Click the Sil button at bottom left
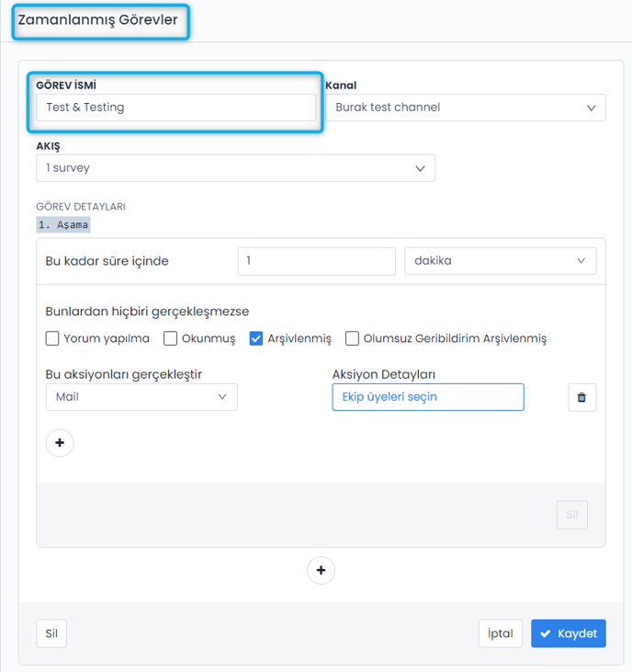 coord(51,633)
